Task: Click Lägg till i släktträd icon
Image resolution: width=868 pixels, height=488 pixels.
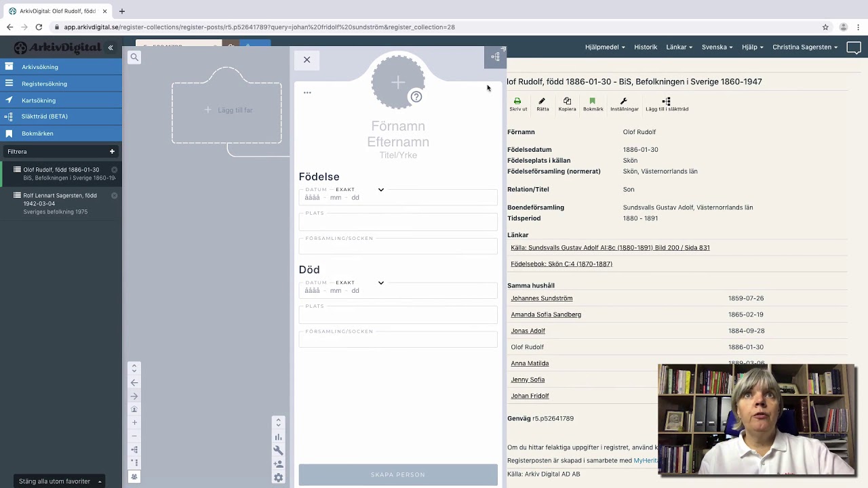Action: (667, 104)
